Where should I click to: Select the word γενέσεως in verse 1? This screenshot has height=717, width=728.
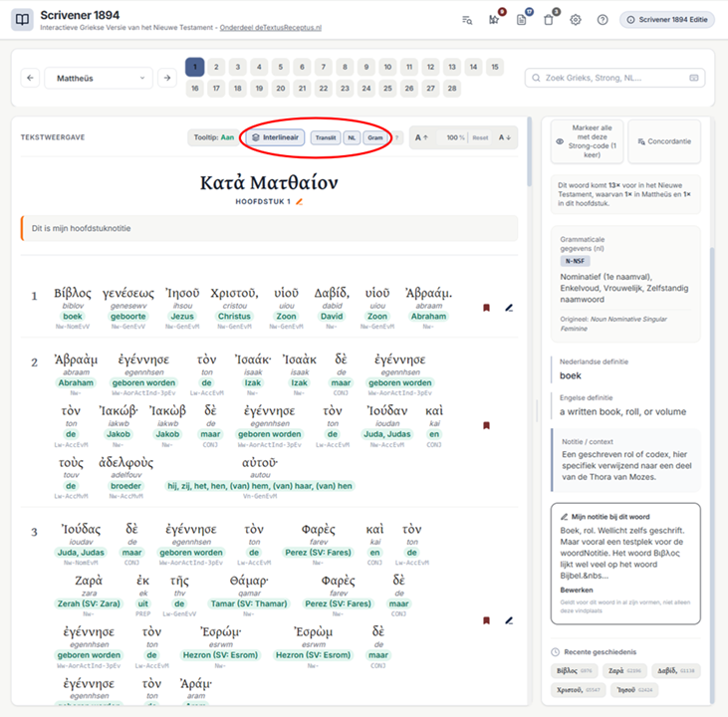[128, 294]
